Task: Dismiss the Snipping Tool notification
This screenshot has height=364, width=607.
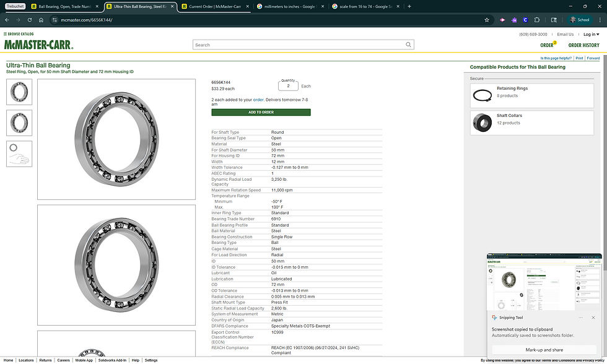Action: (x=593, y=318)
